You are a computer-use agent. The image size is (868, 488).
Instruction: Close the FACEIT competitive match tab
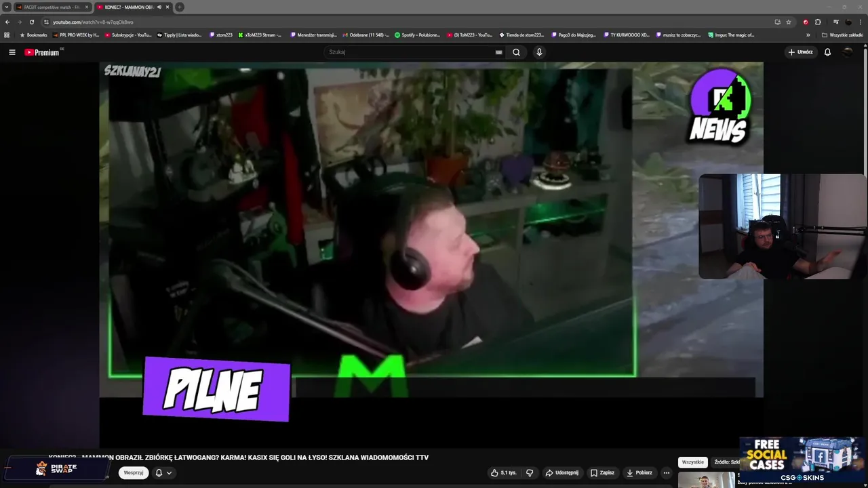pyautogui.click(x=86, y=7)
